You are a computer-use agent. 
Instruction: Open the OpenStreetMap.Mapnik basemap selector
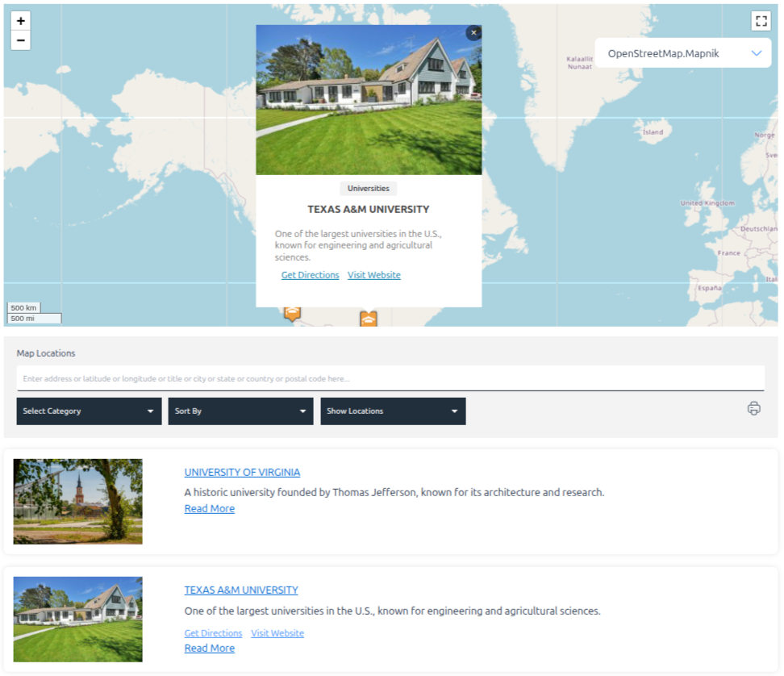pos(682,52)
